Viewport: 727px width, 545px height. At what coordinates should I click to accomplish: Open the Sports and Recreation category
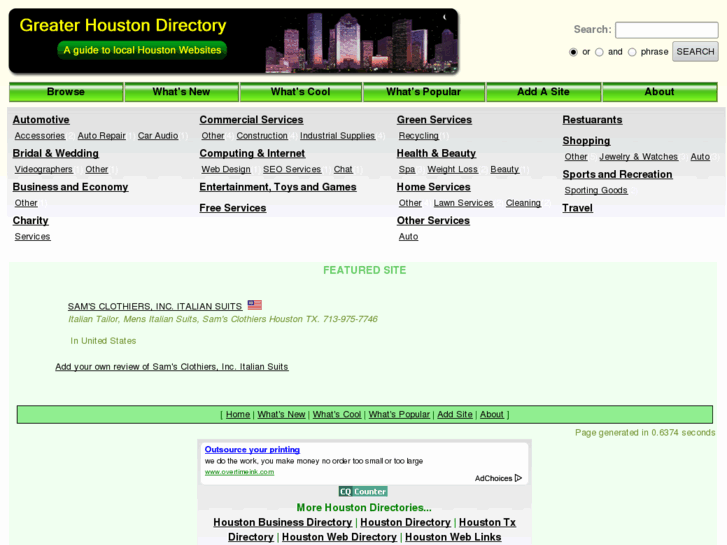617,174
